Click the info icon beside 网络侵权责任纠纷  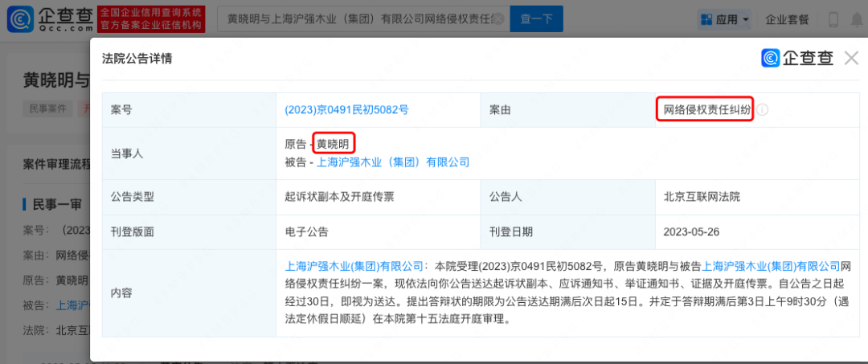762,109
